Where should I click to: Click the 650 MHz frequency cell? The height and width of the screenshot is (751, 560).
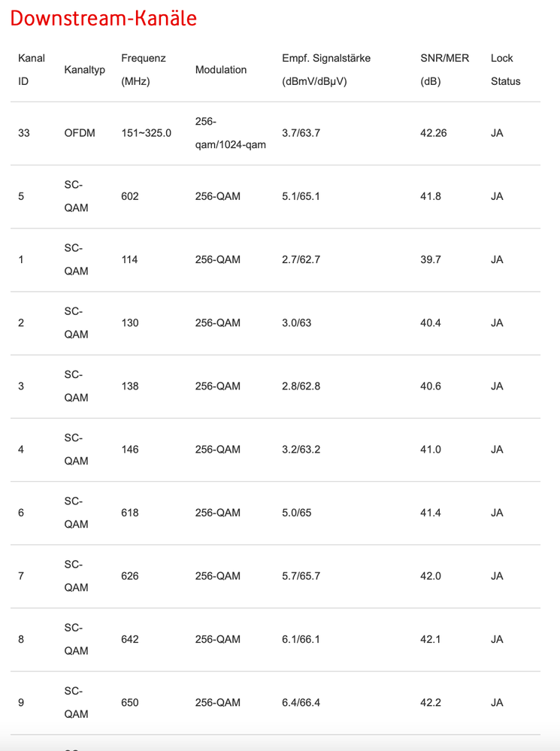point(130,702)
